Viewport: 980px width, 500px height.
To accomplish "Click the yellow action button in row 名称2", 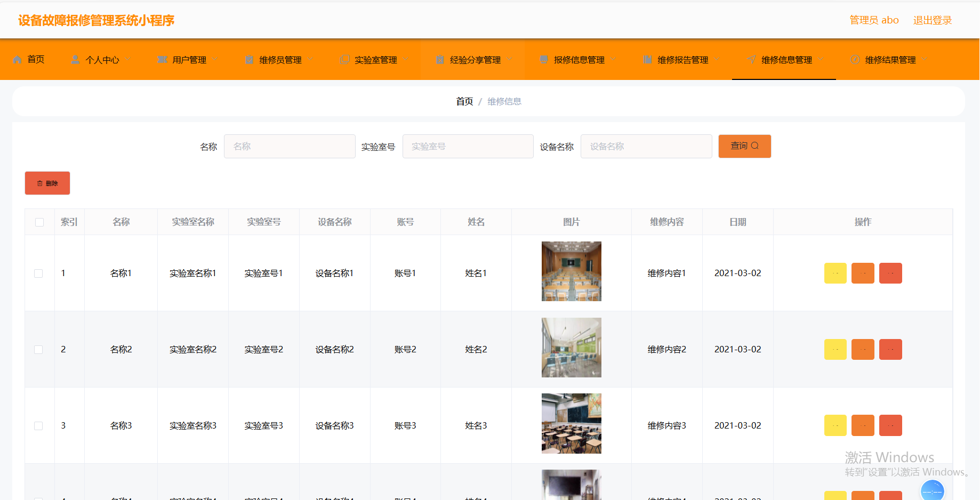I will pos(836,349).
